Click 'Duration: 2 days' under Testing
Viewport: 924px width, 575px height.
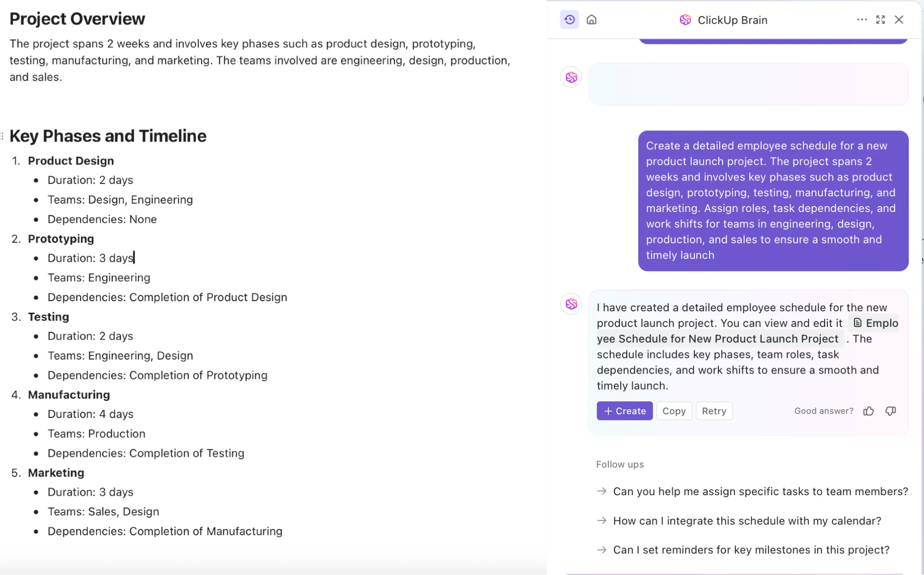point(91,336)
